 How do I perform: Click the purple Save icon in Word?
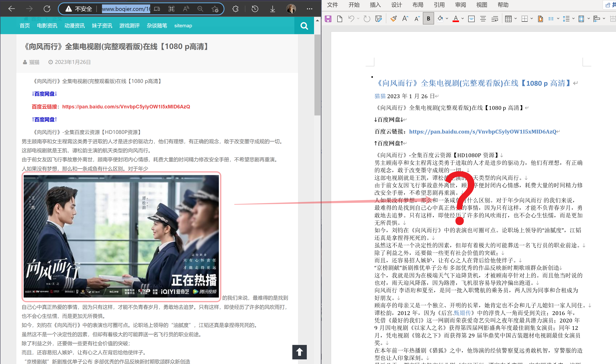point(328,19)
